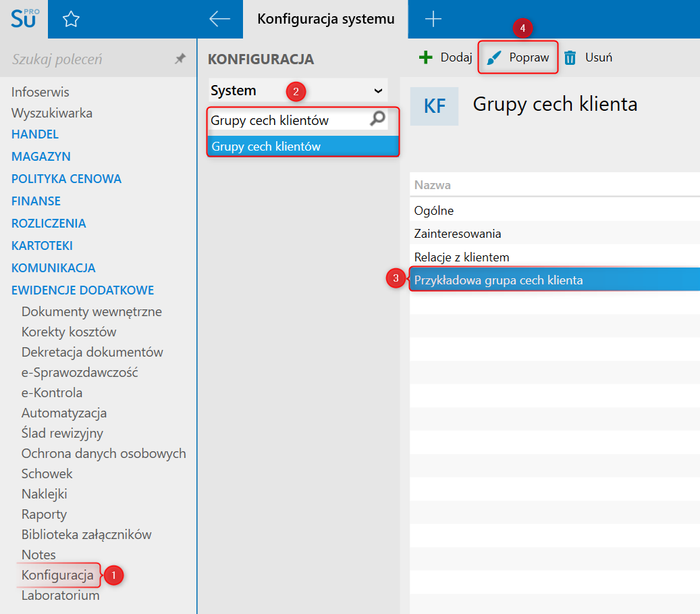Open Korekty kosztów
This screenshot has height=614, width=700.
(x=69, y=332)
